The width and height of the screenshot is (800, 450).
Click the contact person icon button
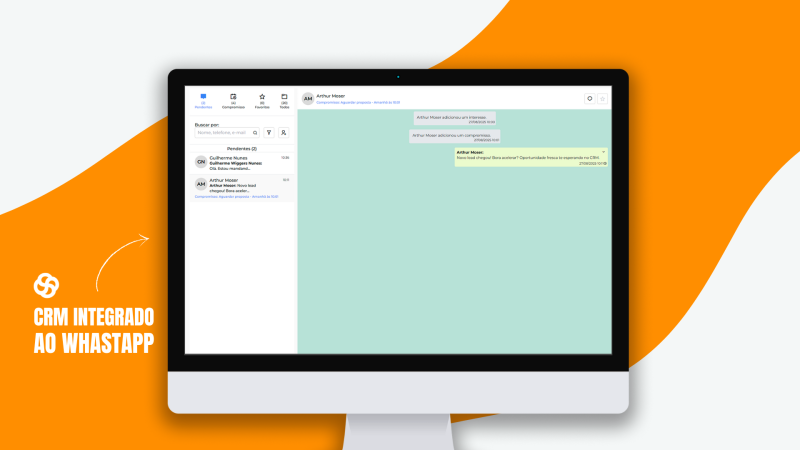tap(283, 132)
